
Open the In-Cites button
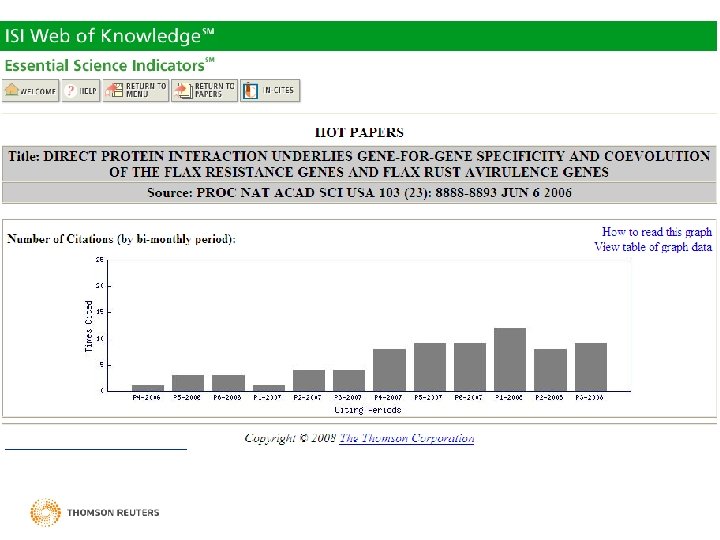click(270, 90)
